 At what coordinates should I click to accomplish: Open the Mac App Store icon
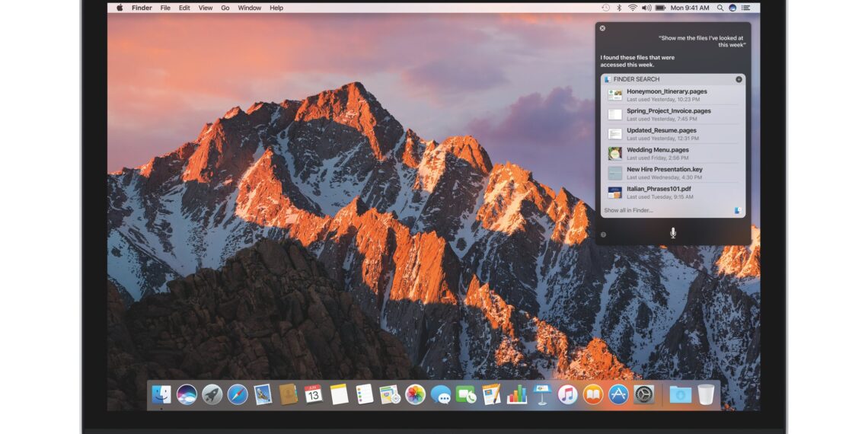[x=618, y=394]
